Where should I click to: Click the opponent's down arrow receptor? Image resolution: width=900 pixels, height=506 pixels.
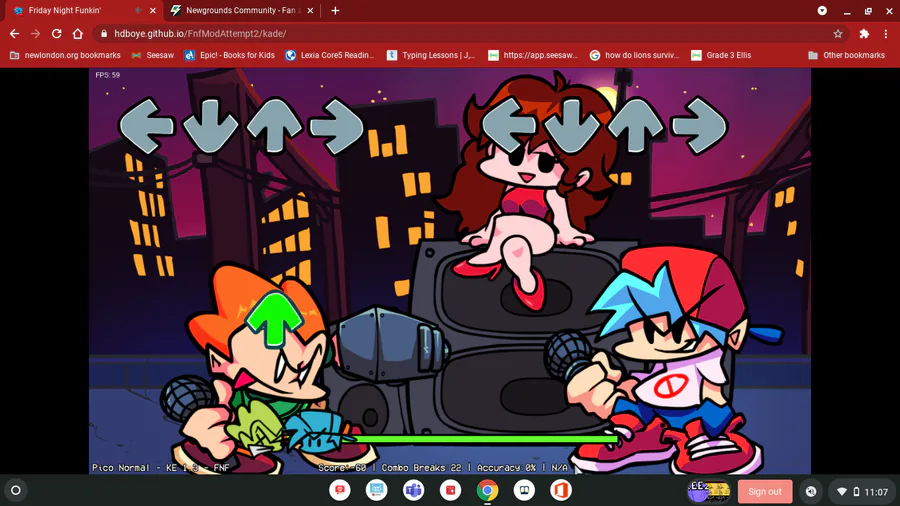[210, 126]
